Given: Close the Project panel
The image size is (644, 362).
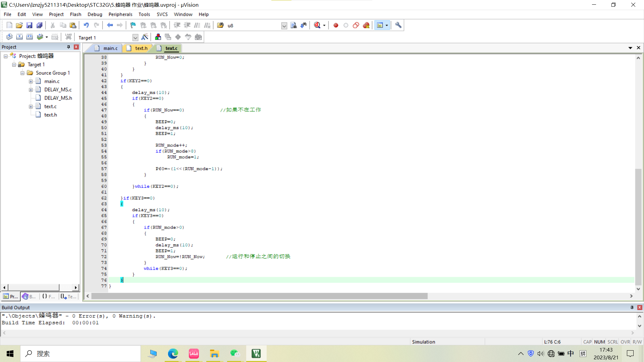Looking at the screenshot, I should click(x=76, y=47).
